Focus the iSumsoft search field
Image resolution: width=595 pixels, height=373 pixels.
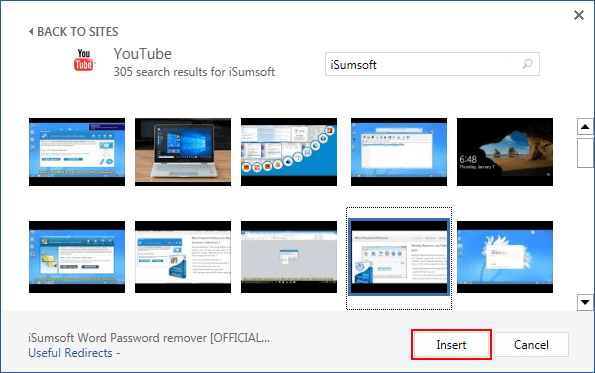(x=432, y=64)
